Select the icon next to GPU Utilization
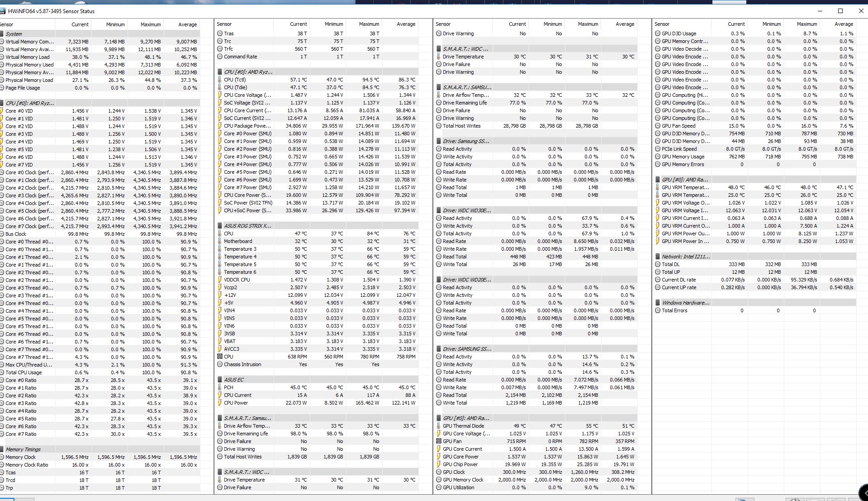The image size is (868, 501). pyautogui.click(x=439, y=487)
